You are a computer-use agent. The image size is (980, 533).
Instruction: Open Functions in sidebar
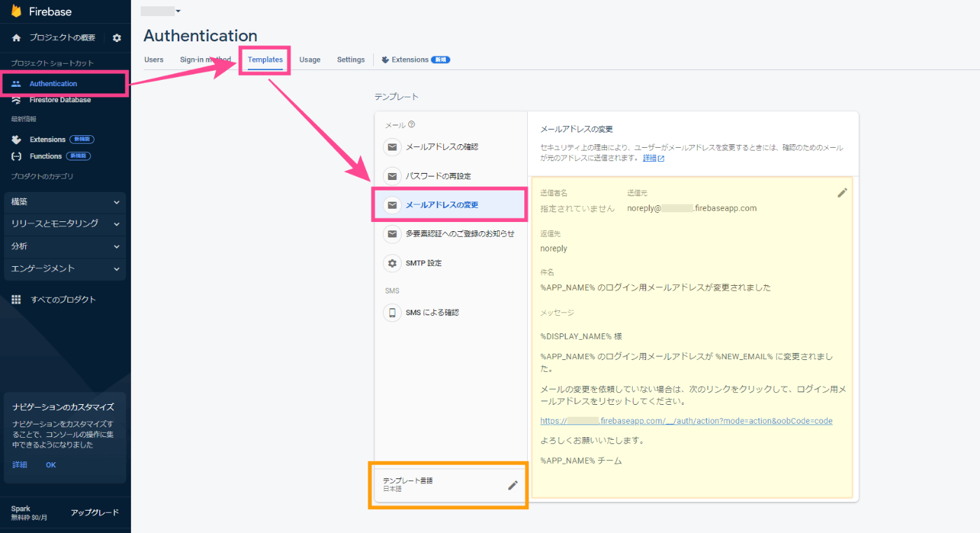pyautogui.click(x=45, y=156)
